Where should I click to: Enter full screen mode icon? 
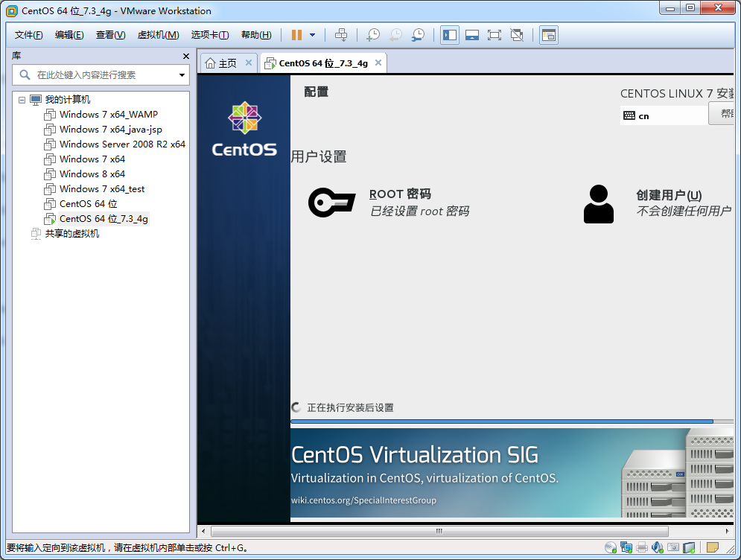(494, 35)
